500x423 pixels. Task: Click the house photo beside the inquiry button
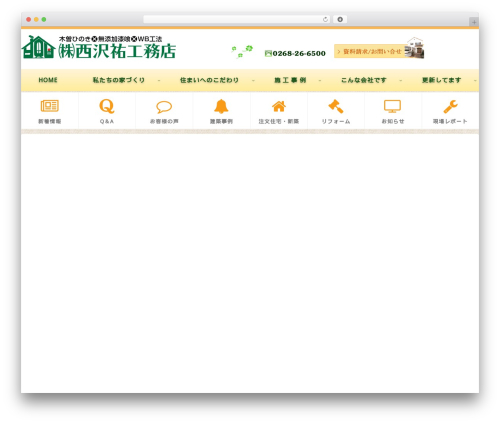[414, 48]
